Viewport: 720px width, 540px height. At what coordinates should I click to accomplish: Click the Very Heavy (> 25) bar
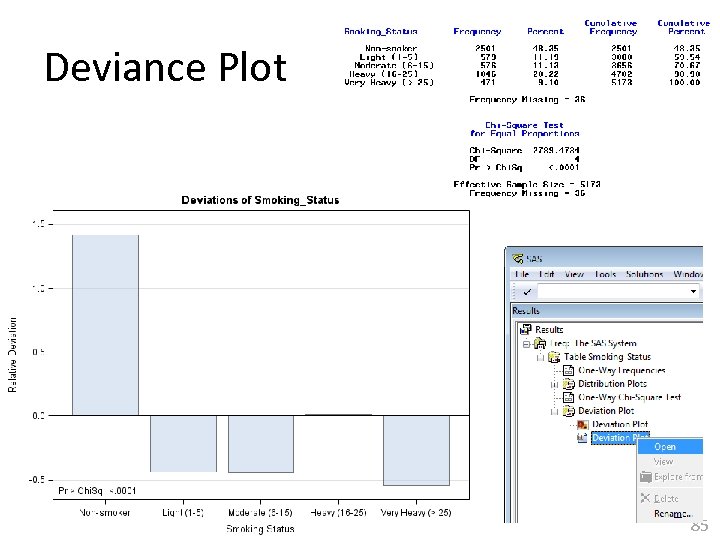(x=416, y=450)
